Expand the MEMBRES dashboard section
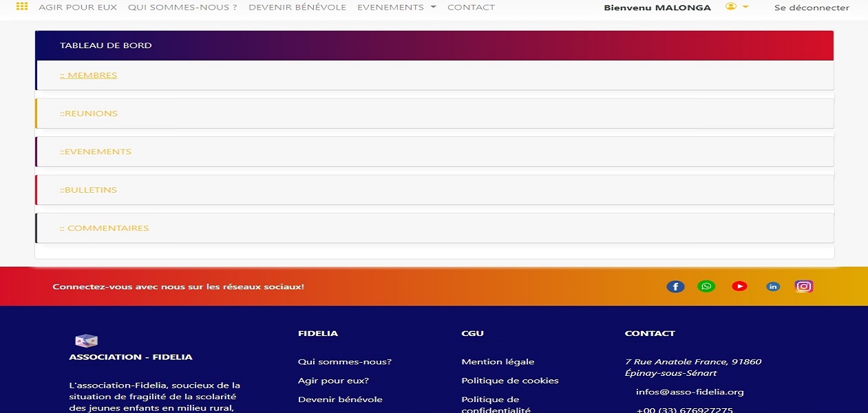Viewport: 868px width, 413px height. [x=88, y=75]
